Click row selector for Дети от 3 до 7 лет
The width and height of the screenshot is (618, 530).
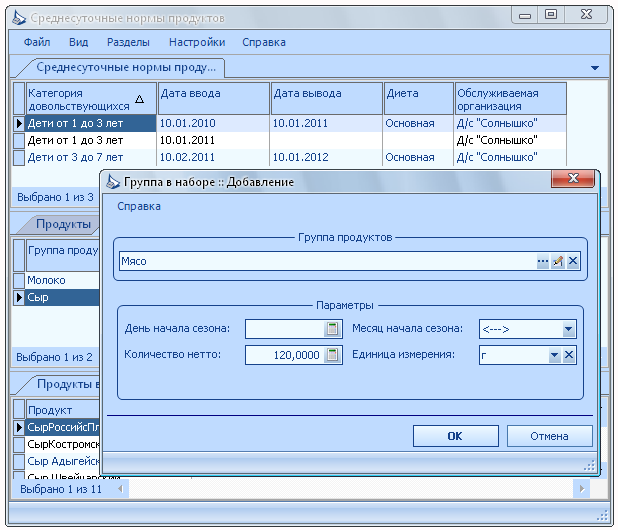(x=19, y=157)
